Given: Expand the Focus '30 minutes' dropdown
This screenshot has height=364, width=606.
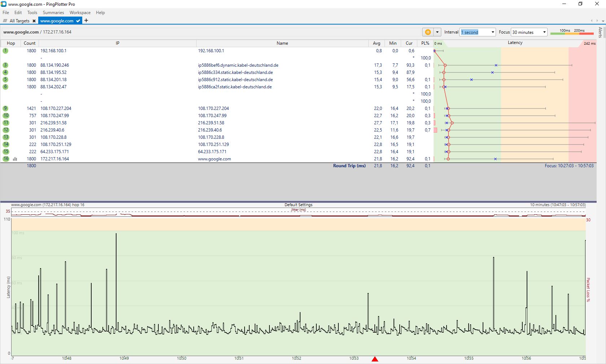Looking at the screenshot, I should coord(544,32).
